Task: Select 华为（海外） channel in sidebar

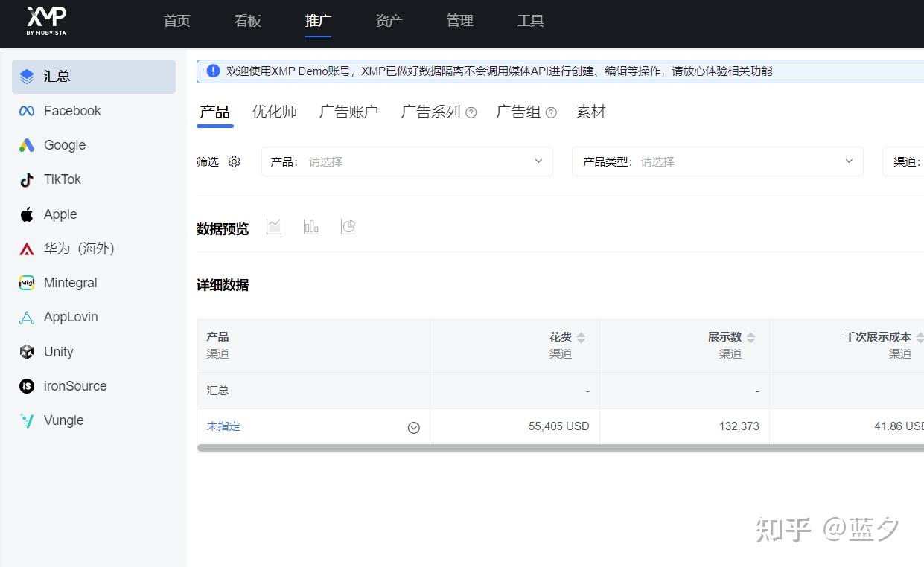Action: click(94, 249)
